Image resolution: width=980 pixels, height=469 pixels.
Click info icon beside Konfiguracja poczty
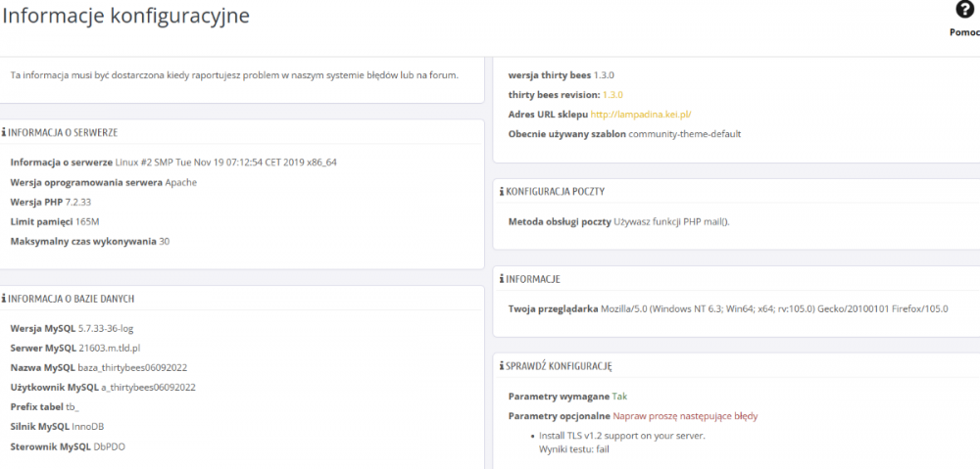(x=502, y=192)
